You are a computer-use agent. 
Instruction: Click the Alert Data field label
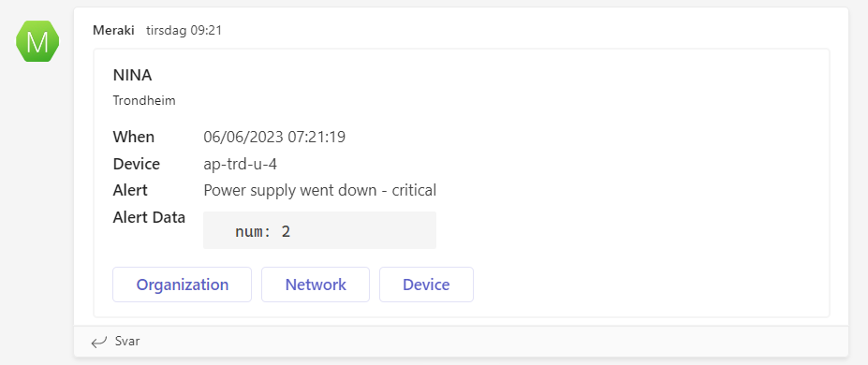pos(149,217)
